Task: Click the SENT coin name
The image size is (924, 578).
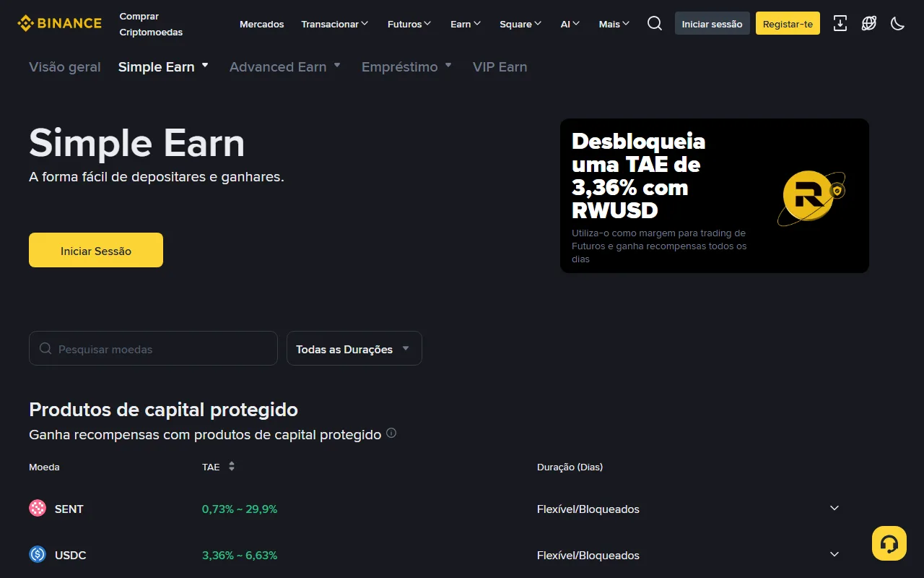Action: click(x=69, y=509)
